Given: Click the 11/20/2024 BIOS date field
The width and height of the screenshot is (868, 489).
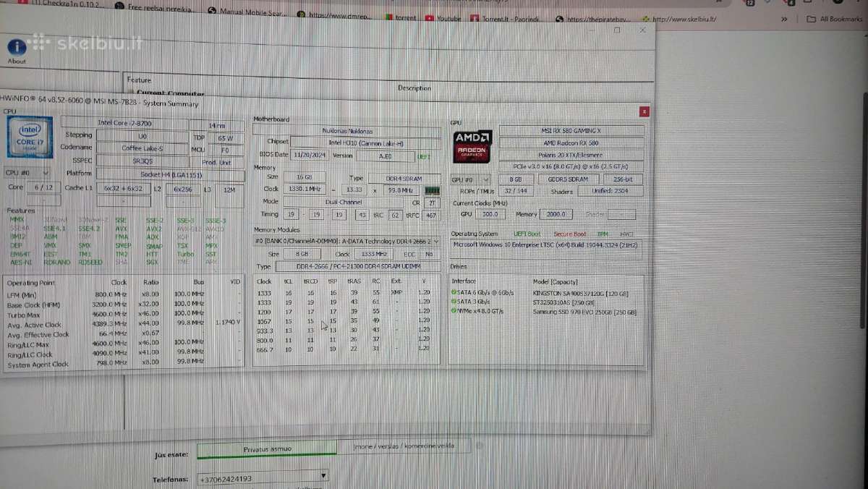Looking at the screenshot, I should click(x=310, y=155).
